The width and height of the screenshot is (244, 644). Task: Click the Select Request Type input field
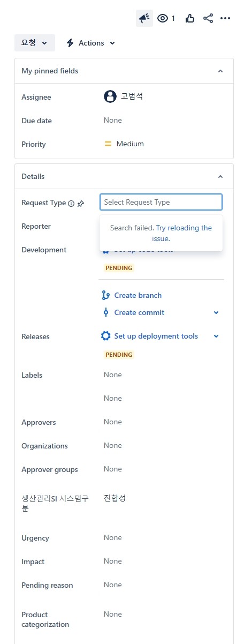(x=161, y=202)
